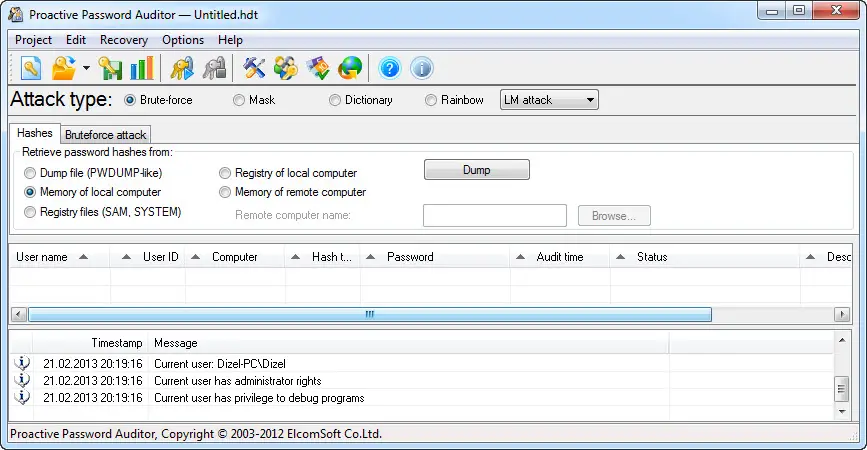Viewport: 867px width, 450px height.
Task: Save project with the floppy key icon
Action: (110, 69)
